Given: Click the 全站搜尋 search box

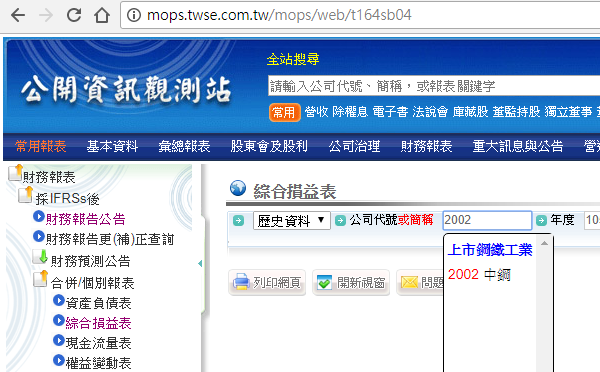Looking at the screenshot, I should point(434,86).
